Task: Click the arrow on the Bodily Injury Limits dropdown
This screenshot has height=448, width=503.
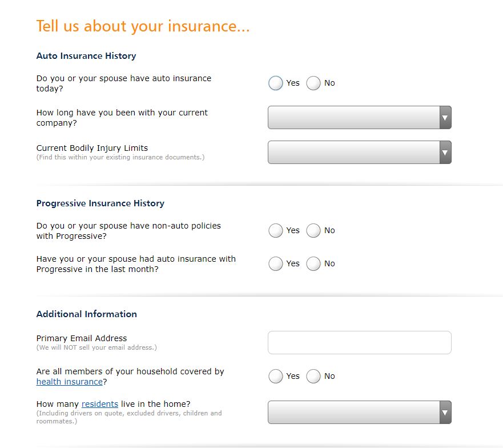Action: pos(445,153)
